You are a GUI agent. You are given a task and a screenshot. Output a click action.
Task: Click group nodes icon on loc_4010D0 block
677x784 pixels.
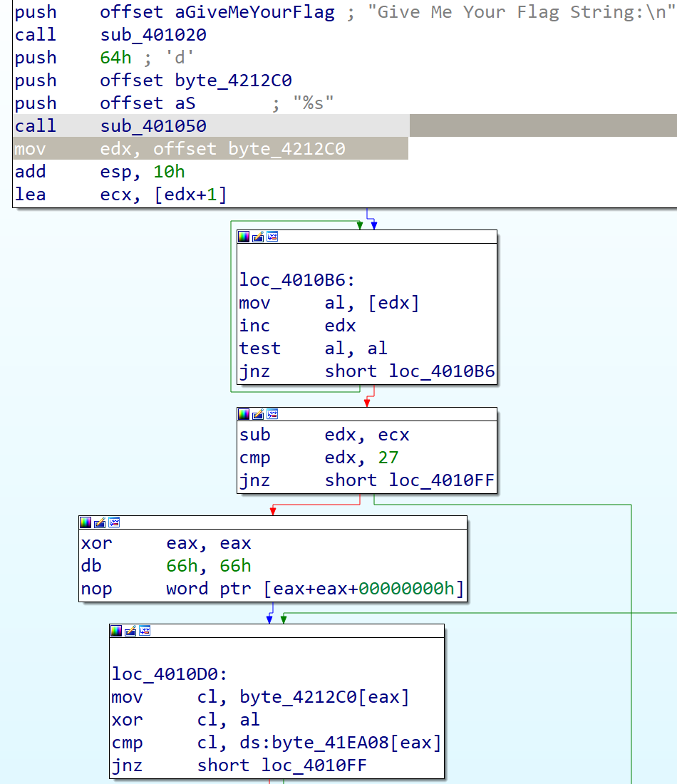[145, 631]
